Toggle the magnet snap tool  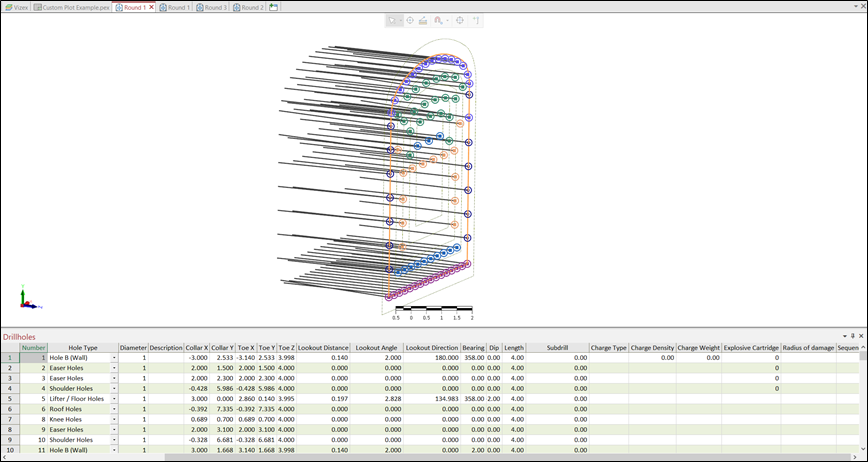[438, 20]
